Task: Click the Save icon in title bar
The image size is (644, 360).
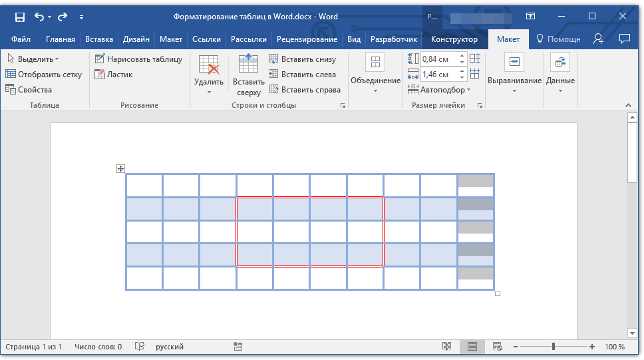Action: point(19,16)
